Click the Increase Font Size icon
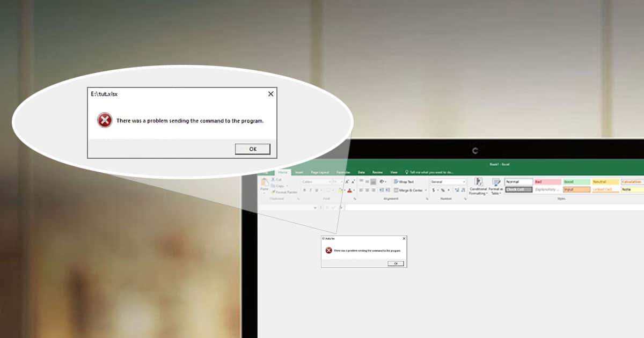 click(347, 182)
